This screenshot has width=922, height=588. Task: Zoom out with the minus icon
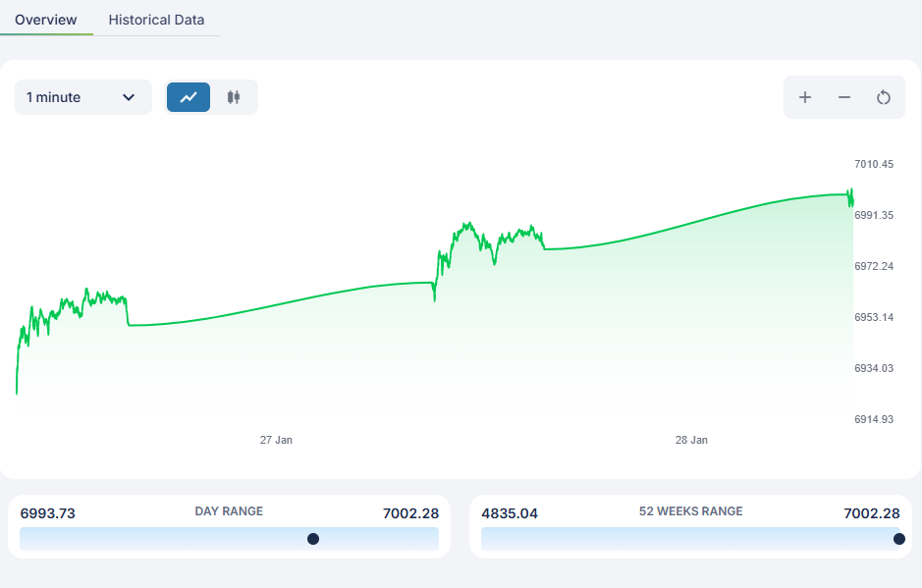[x=844, y=97]
